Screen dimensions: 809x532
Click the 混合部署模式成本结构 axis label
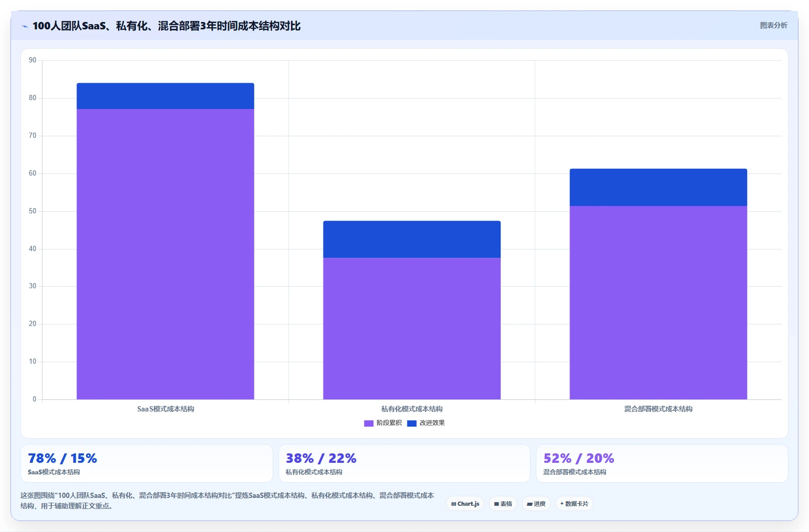point(658,409)
